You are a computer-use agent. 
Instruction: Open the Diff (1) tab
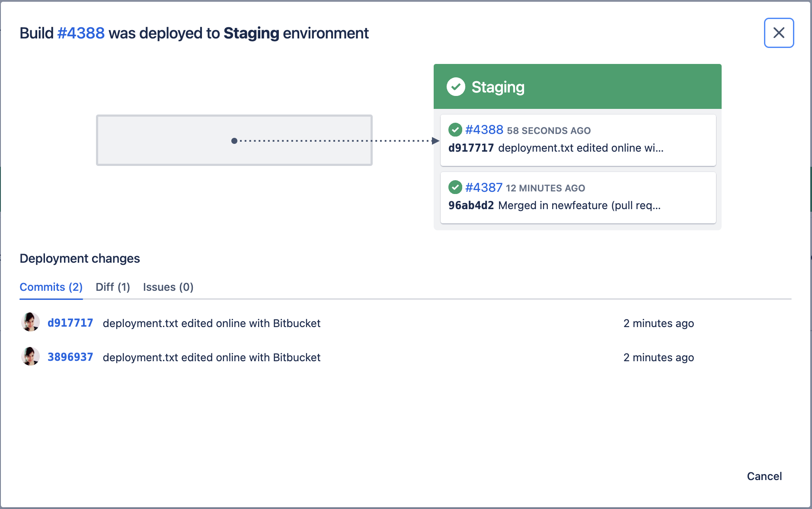(113, 287)
